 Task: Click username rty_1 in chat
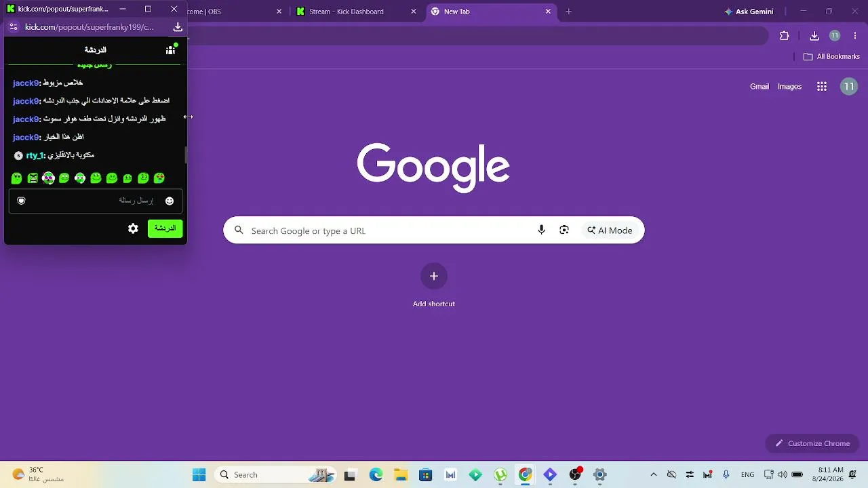tap(35, 155)
